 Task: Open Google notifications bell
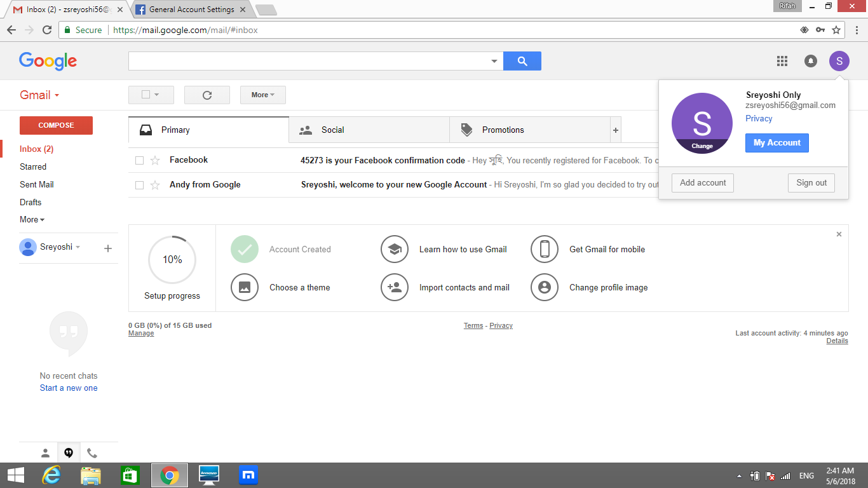pyautogui.click(x=811, y=61)
